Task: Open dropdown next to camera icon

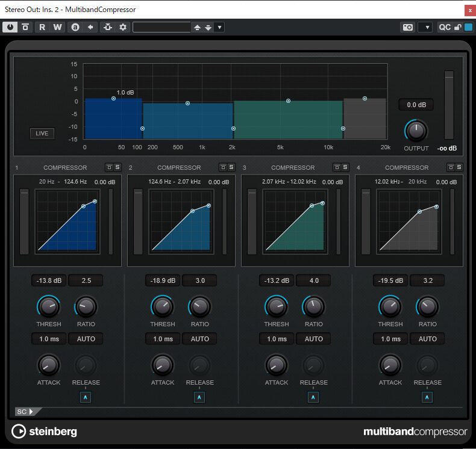Action: point(425,27)
